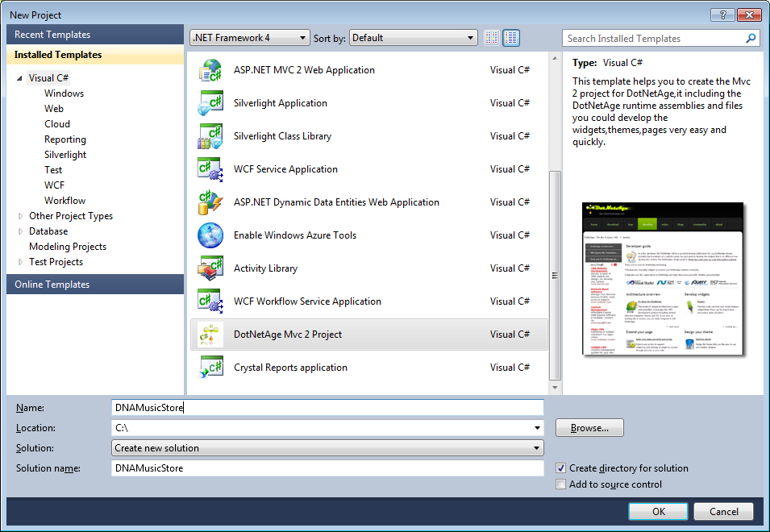Click the Crystal Reports application icon
Image resolution: width=770 pixels, height=532 pixels.
click(210, 367)
